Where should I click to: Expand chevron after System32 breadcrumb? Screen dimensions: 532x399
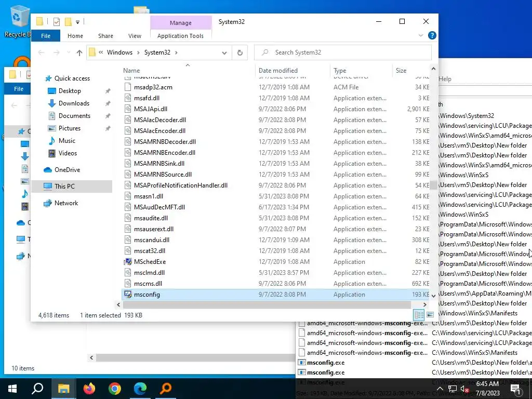tap(176, 52)
